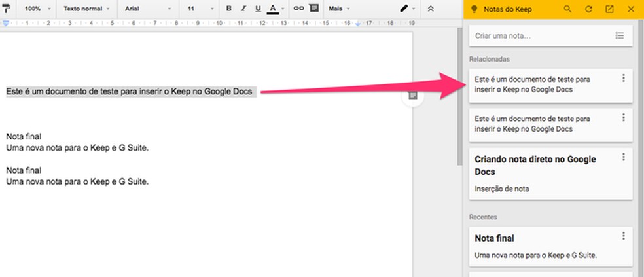Toggle italic formatting
The image size is (644, 277).
(x=243, y=9)
